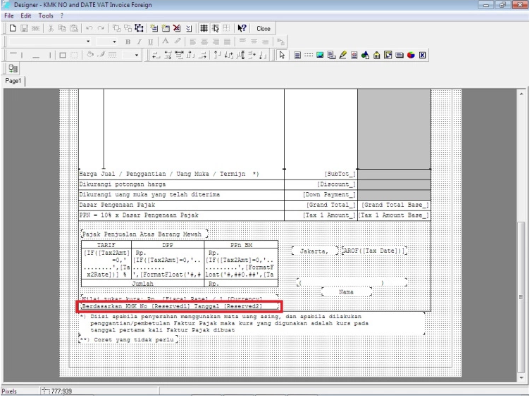Click the Help pointer question-mark icon
This screenshot has width=532, height=397.
point(242,29)
